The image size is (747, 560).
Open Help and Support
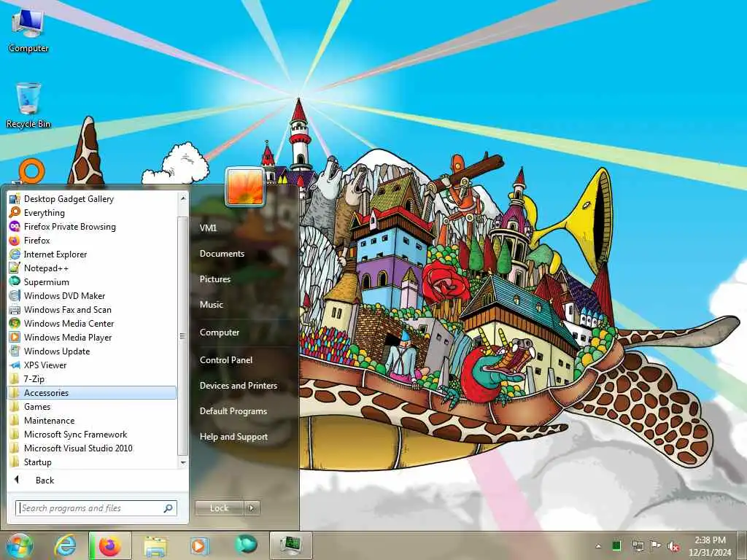coord(233,436)
